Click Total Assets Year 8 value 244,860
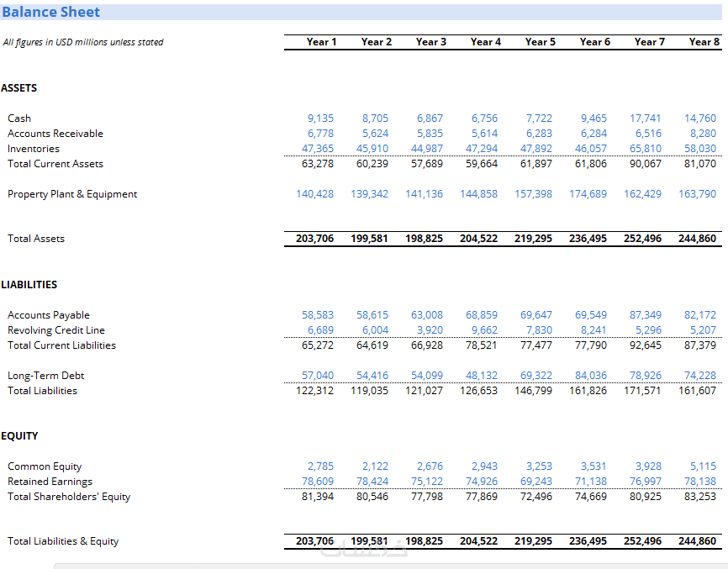Screen dimensions: 728x569 pyautogui.click(x=698, y=239)
